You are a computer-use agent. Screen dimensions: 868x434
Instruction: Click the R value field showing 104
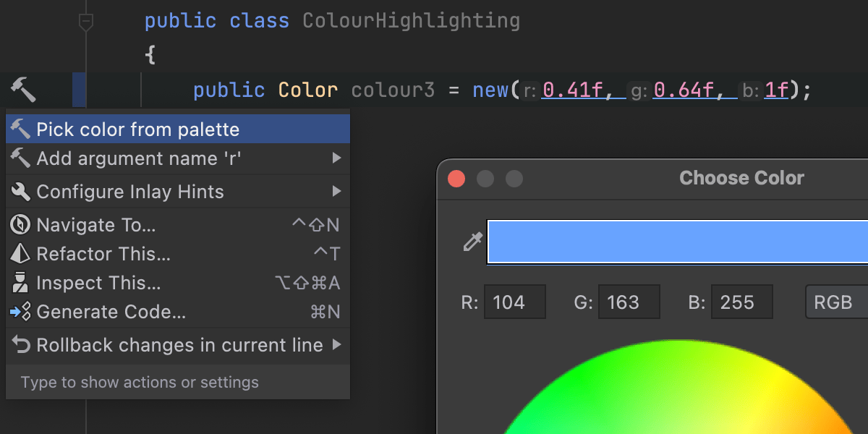click(514, 302)
